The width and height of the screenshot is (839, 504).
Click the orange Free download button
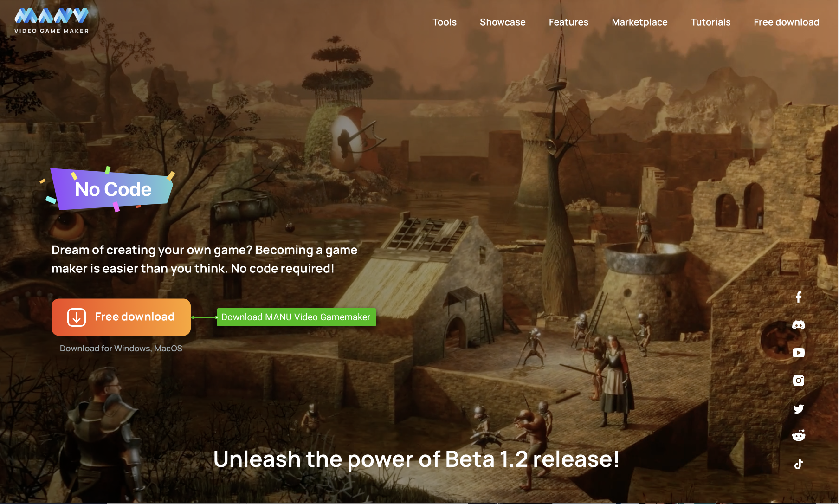point(121,317)
